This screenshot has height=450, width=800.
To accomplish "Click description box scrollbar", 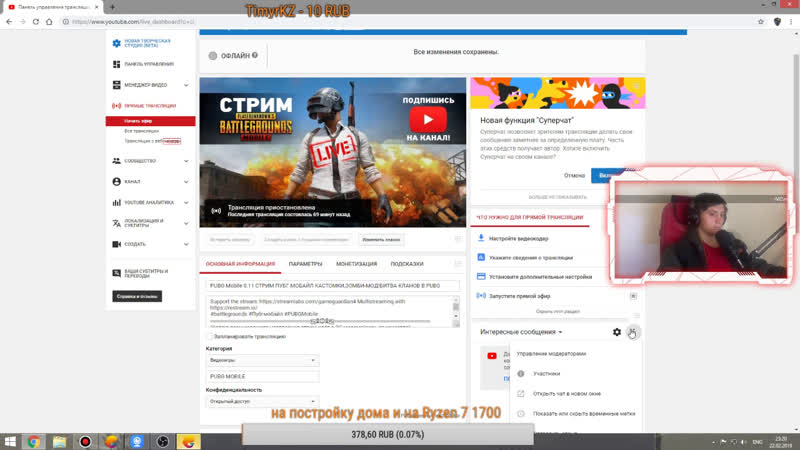I will pyautogui.click(x=456, y=312).
